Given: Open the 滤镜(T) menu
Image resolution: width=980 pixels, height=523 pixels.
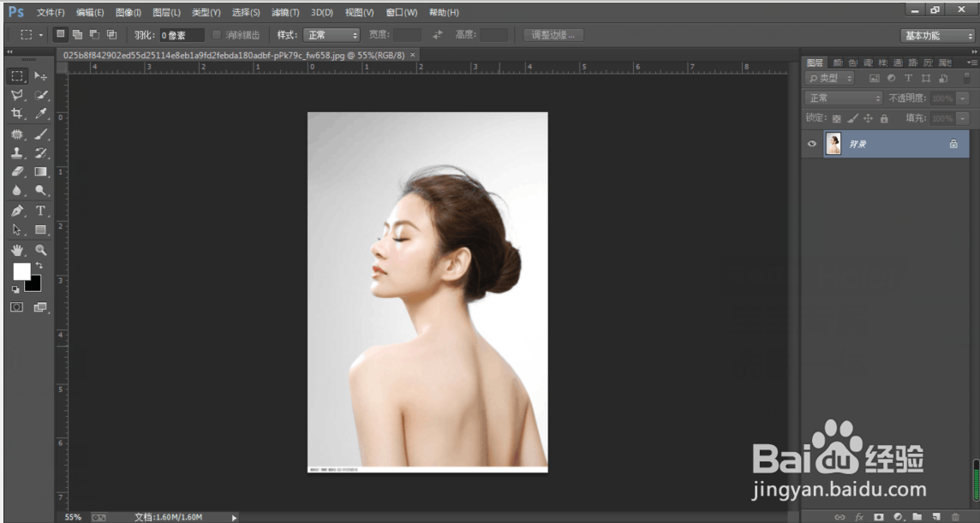Looking at the screenshot, I should (285, 13).
